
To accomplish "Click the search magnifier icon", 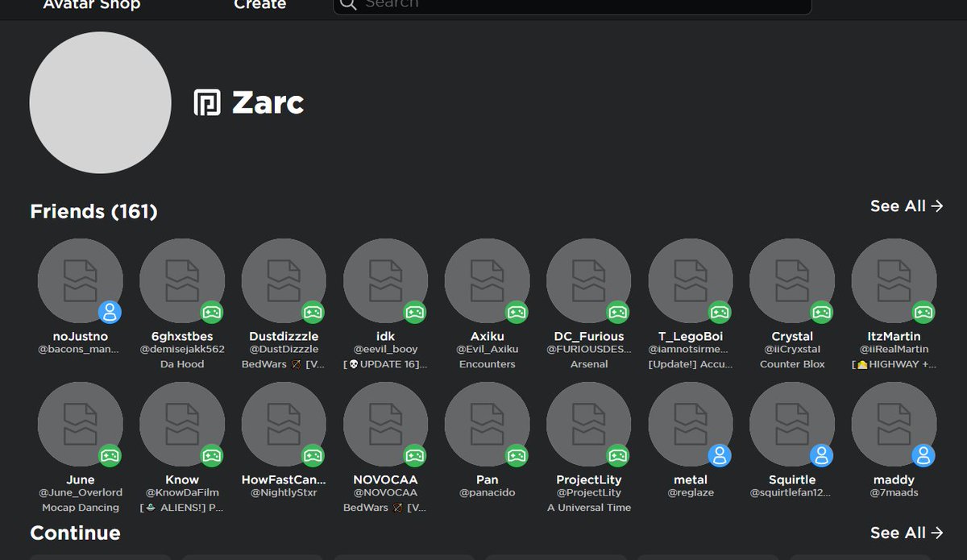I will (348, 5).
